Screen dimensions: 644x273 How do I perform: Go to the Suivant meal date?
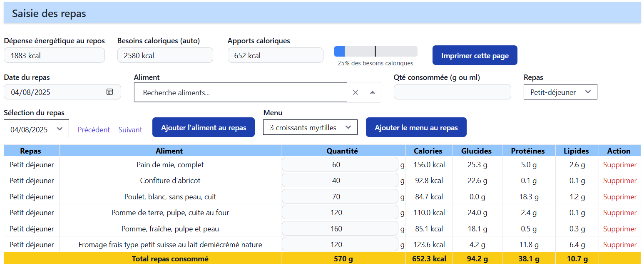coord(130,129)
